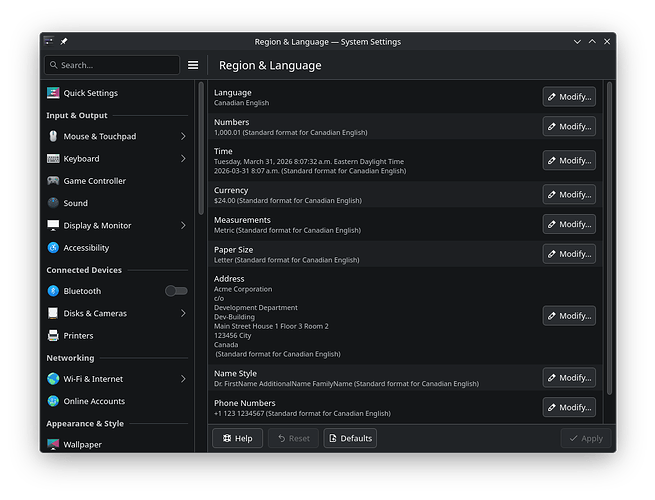Viewport: 655px width, 500px height.
Task: Click the Defaults button
Action: (350, 438)
